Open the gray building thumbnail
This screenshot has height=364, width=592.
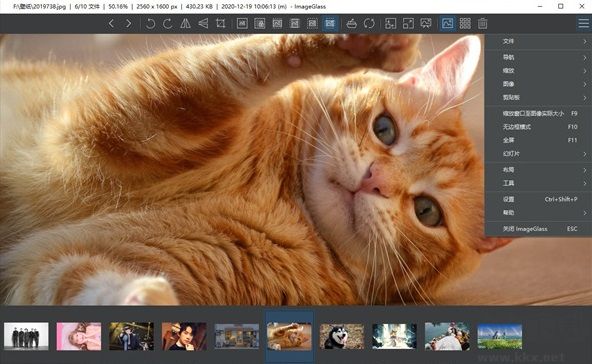[x=237, y=336]
